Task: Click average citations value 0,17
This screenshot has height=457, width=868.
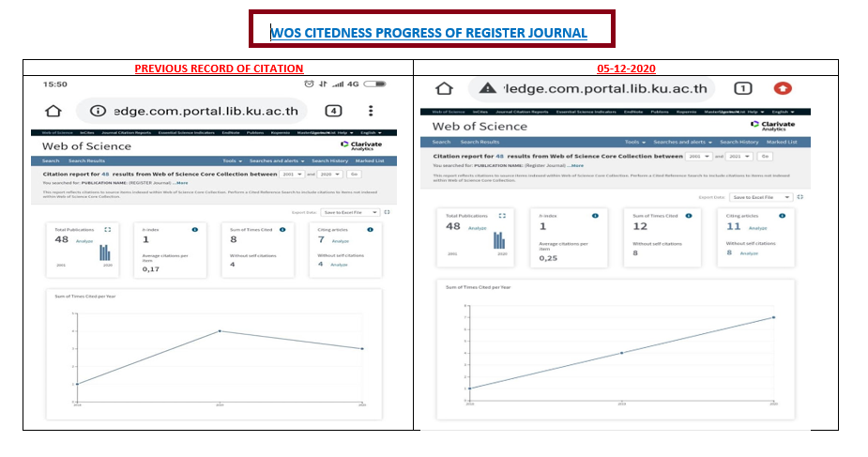Action: click(x=150, y=269)
